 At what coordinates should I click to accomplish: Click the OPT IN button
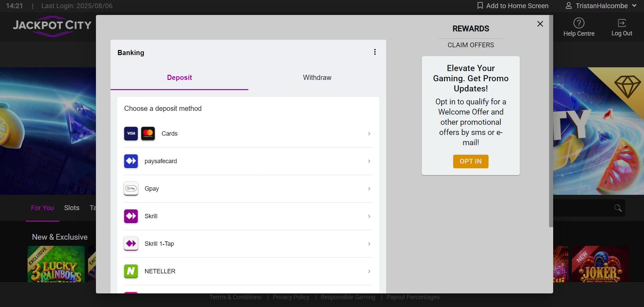click(471, 161)
